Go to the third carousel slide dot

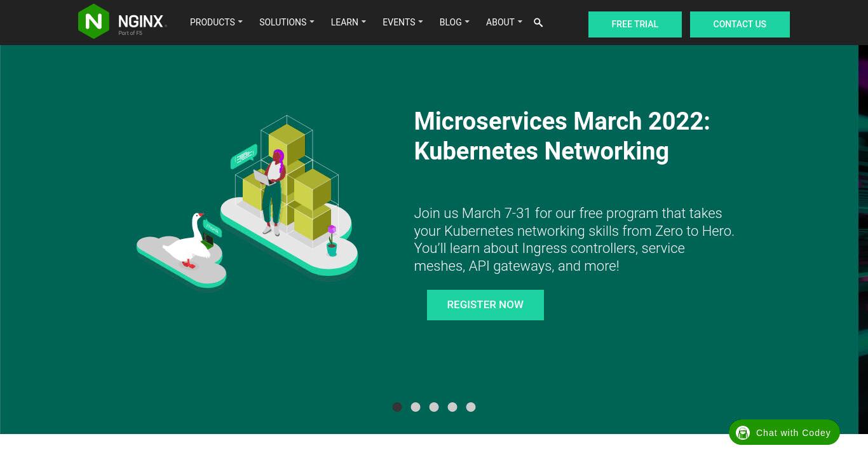pos(434,407)
